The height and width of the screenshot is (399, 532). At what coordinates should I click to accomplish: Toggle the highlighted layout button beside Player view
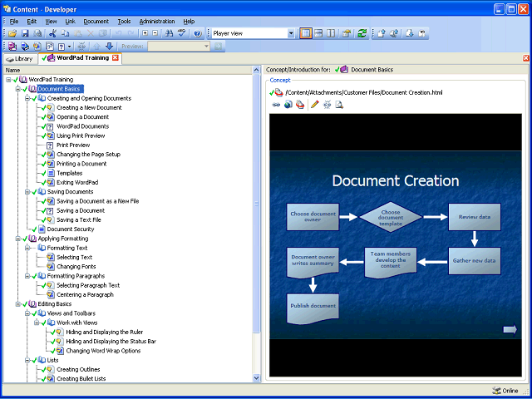click(x=306, y=33)
